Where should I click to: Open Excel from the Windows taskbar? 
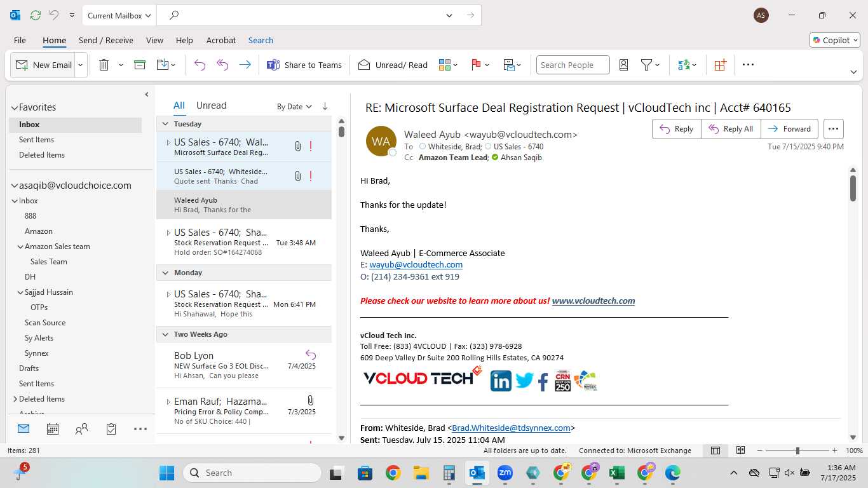click(x=616, y=473)
